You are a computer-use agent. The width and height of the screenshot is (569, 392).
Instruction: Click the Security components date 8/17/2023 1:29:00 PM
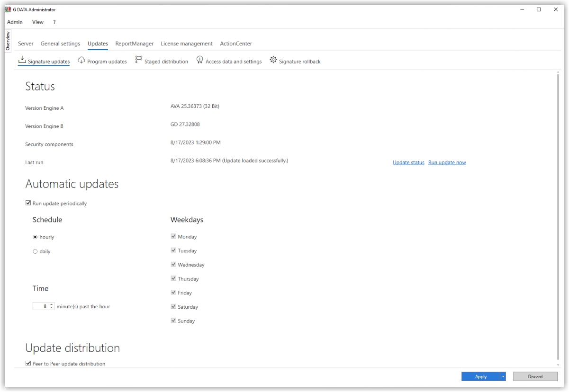tap(195, 142)
